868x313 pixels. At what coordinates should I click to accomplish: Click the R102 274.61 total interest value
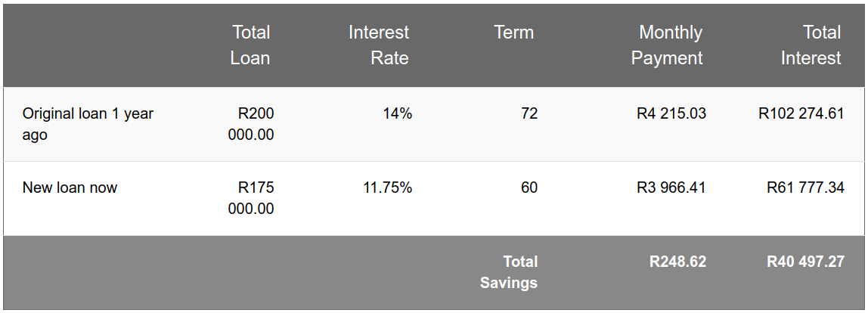[801, 113]
